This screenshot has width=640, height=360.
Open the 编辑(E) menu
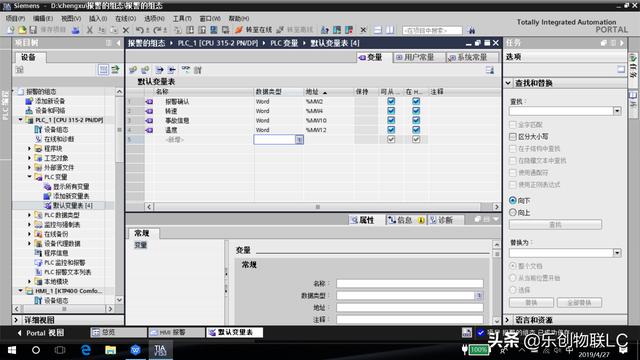pyautogui.click(x=43, y=18)
